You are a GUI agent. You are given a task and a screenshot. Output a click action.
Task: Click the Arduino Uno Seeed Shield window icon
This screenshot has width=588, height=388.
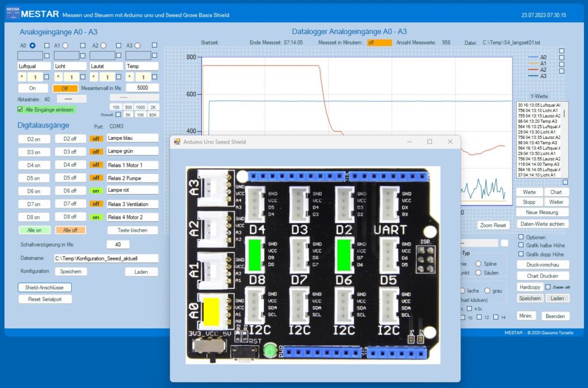pos(177,141)
